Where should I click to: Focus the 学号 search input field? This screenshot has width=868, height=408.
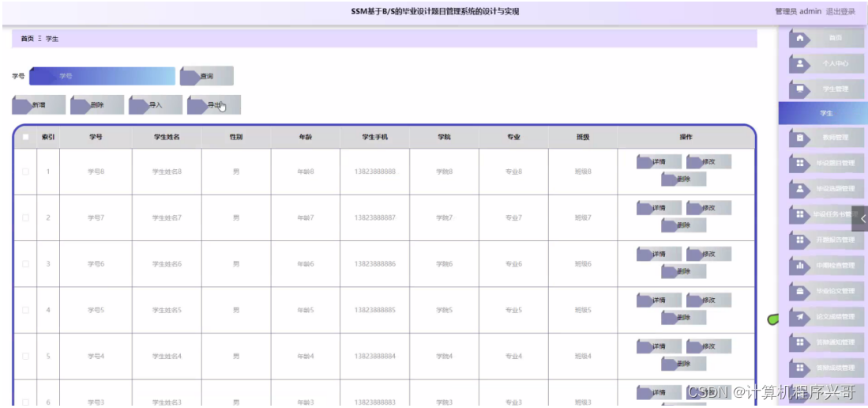pyautogui.click(x=102, y=76)
